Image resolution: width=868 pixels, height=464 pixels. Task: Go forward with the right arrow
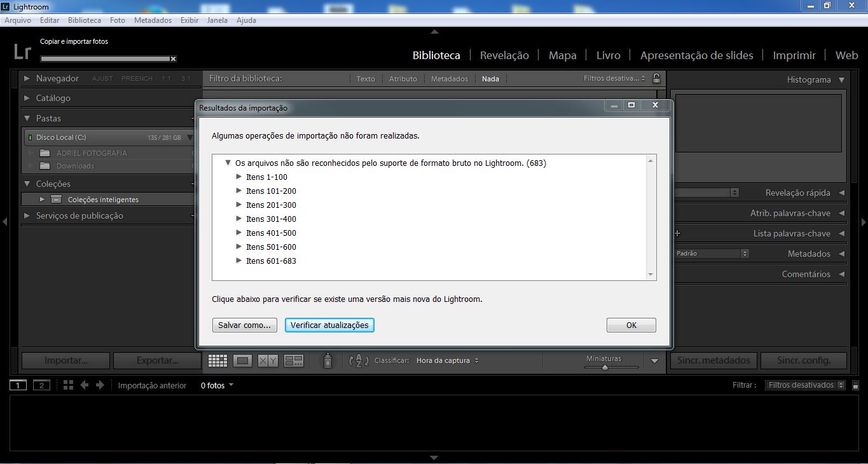(100, 385)
